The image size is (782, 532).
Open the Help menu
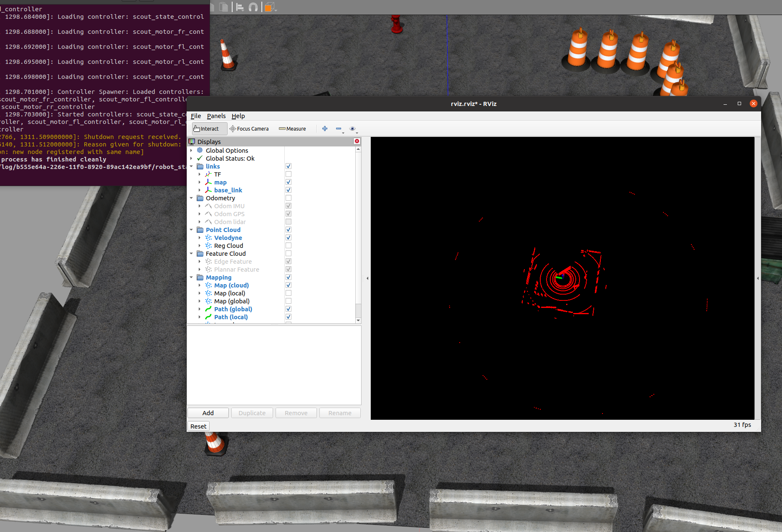tap(238, 116)
